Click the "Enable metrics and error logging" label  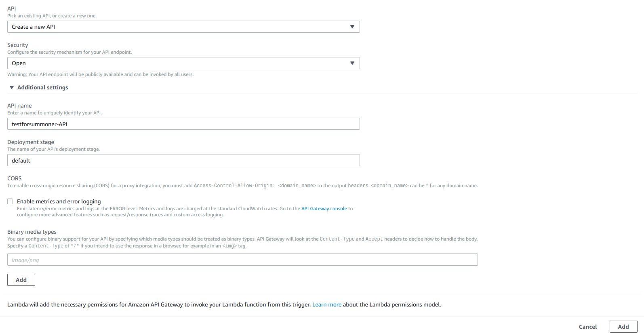(x=59, y=201)
